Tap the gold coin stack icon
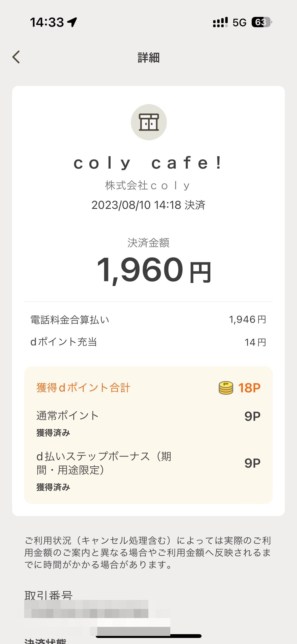This screenshot has width=297, height=644. click(226, 388)
